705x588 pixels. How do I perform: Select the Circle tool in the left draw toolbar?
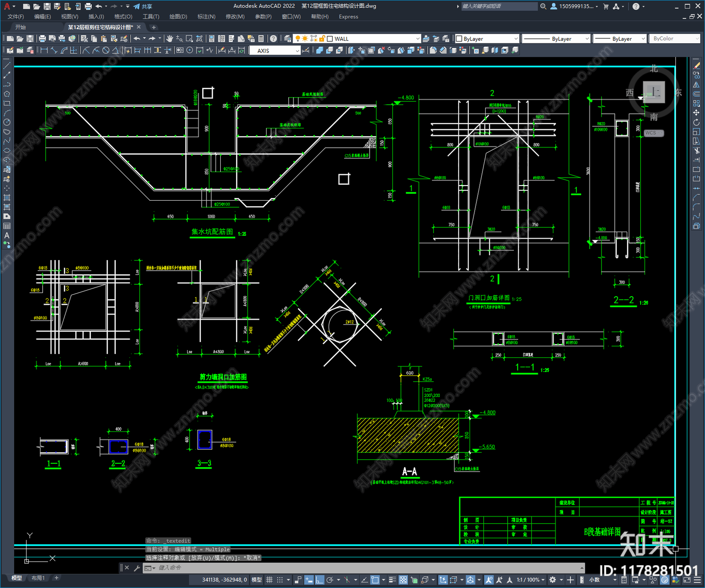click(x=7, y=122)
